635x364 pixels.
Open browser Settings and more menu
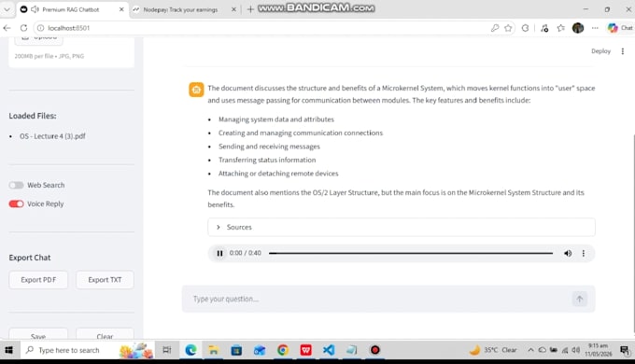[x=595, y=28]
